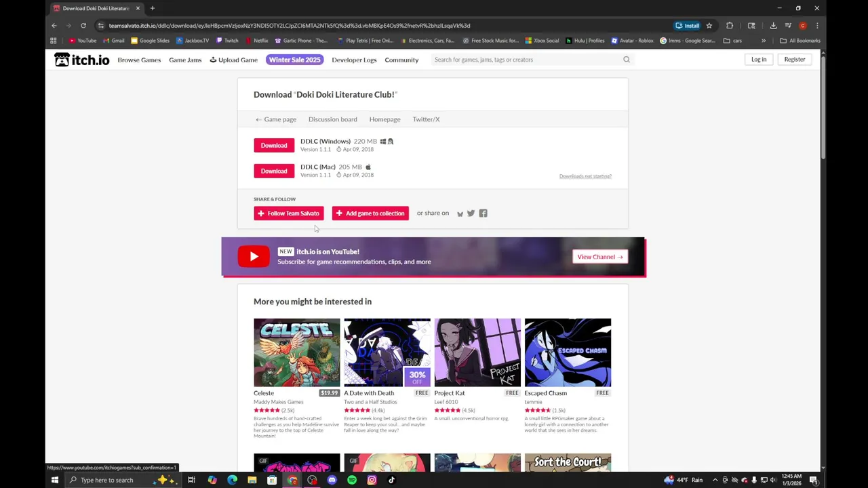Download DDLC (Mac)

tap(274, 171)
